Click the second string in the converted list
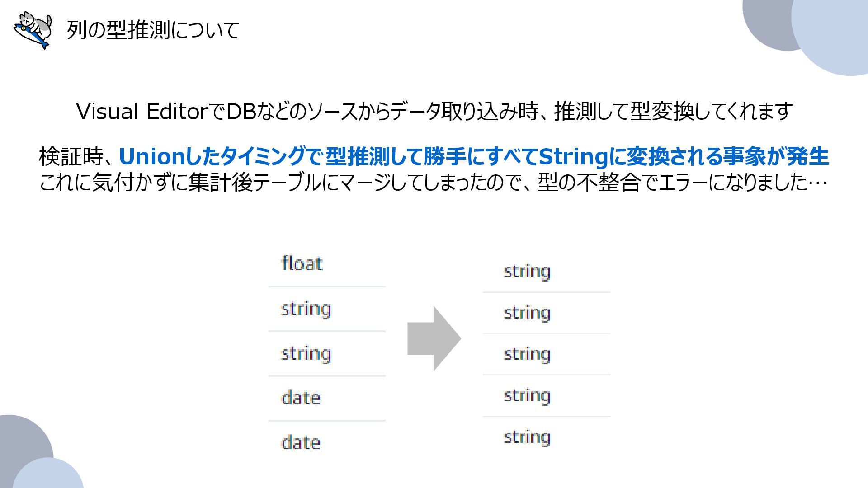 click(527, 313)
